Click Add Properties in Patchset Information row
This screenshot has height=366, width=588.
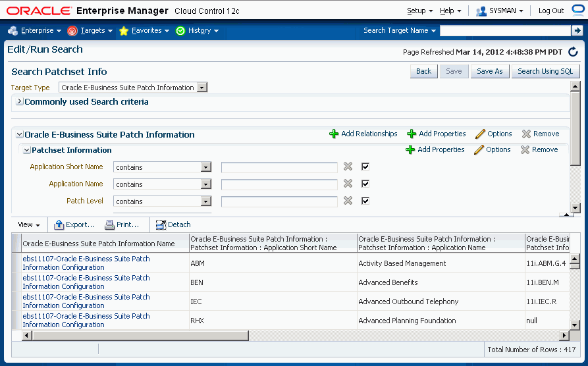(435, 149)
